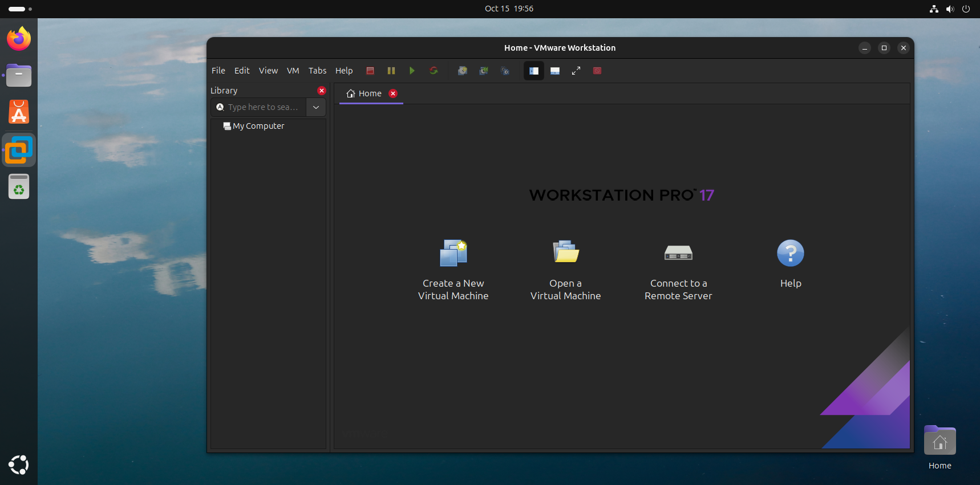Close the Library panel
980x485 pixels.
tap(322, 91)
